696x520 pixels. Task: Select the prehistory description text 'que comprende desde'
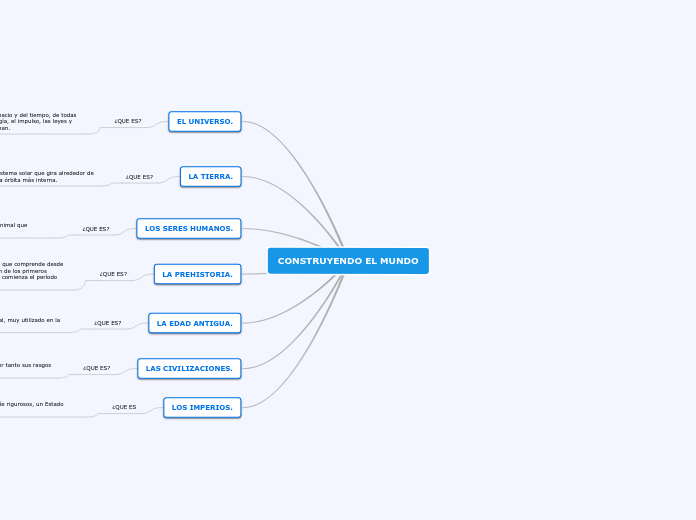[32, 270]
